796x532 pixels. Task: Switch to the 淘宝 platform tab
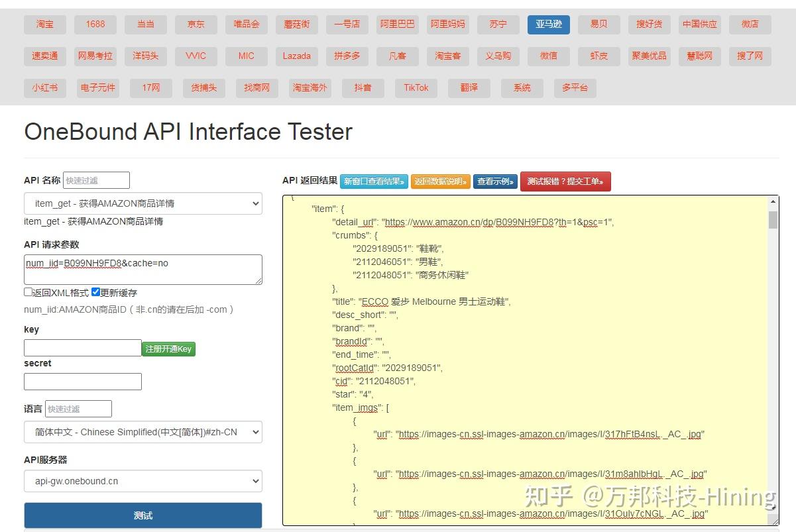[44, 25]
